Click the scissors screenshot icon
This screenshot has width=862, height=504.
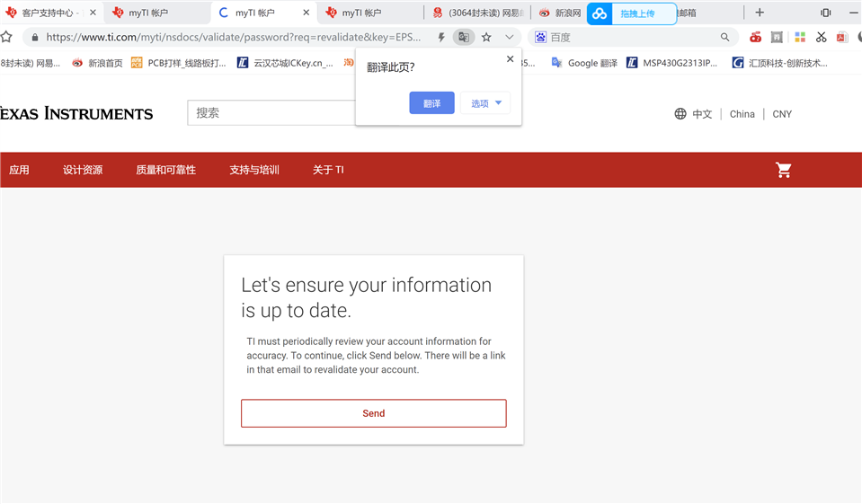(x=821, y=37)
